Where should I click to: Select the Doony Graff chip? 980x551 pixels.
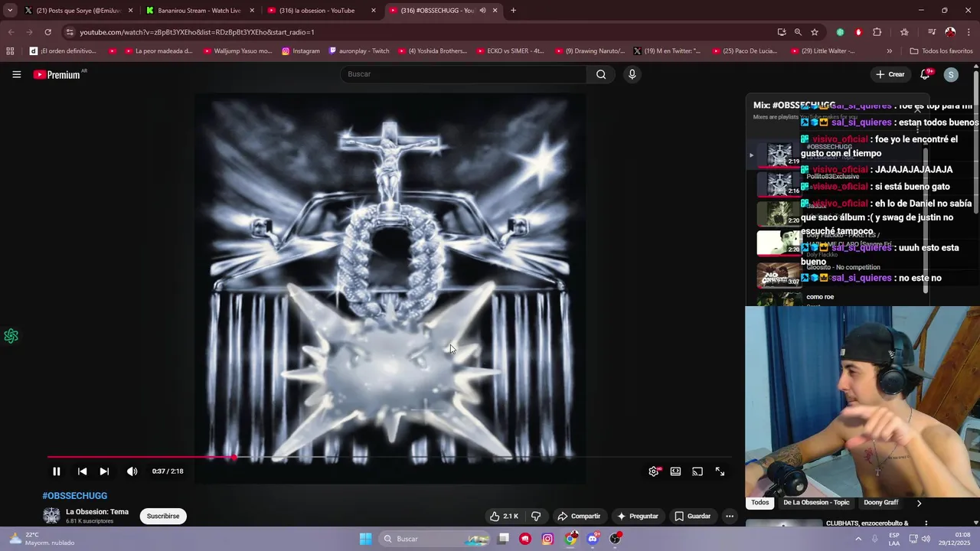[x=880, y=503]
